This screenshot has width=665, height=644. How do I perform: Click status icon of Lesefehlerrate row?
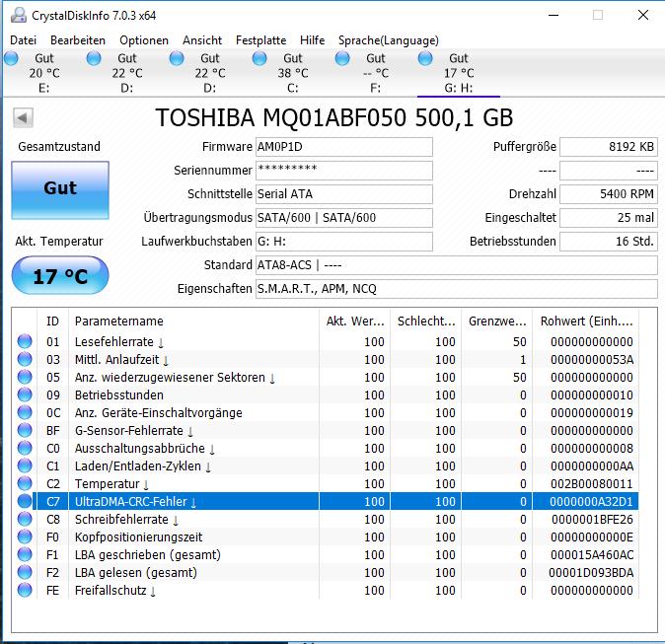coord(25,341)
